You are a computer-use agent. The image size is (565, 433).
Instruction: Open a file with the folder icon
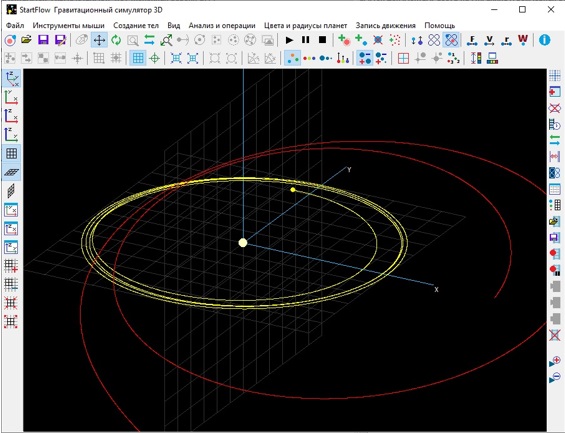pyautogui.click(x=26, y=40)
